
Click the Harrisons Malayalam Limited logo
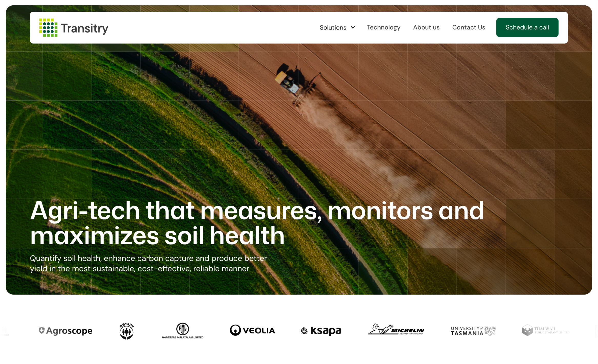click(x=183, y=331)
